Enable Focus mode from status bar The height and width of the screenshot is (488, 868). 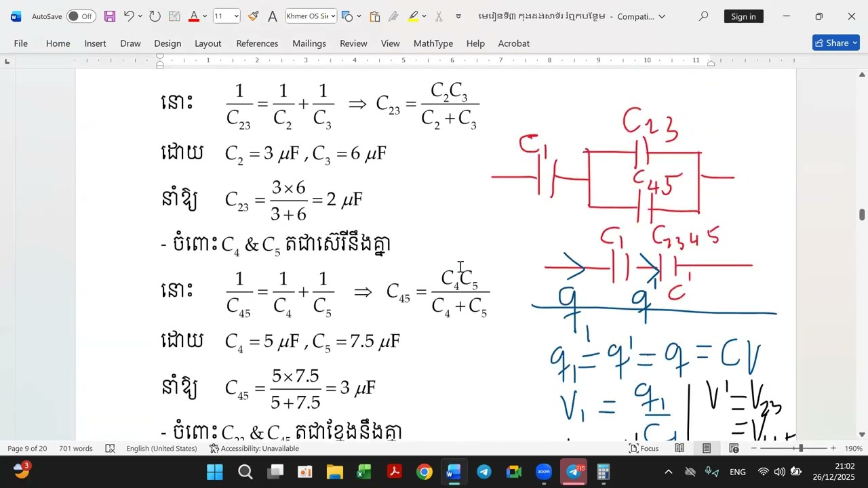[x=644, y=448]
